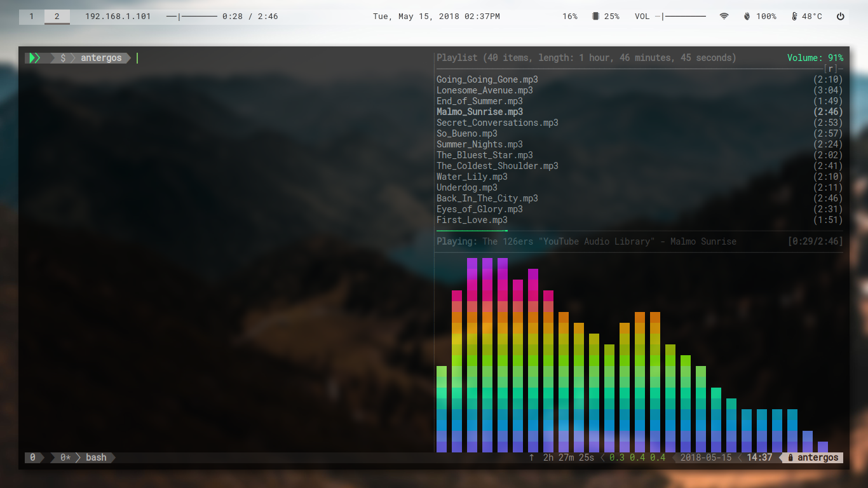This screenshot has width=868, height=488.
Task: Click the 14:37 clock in tmux bar
Action: point(759,457)
